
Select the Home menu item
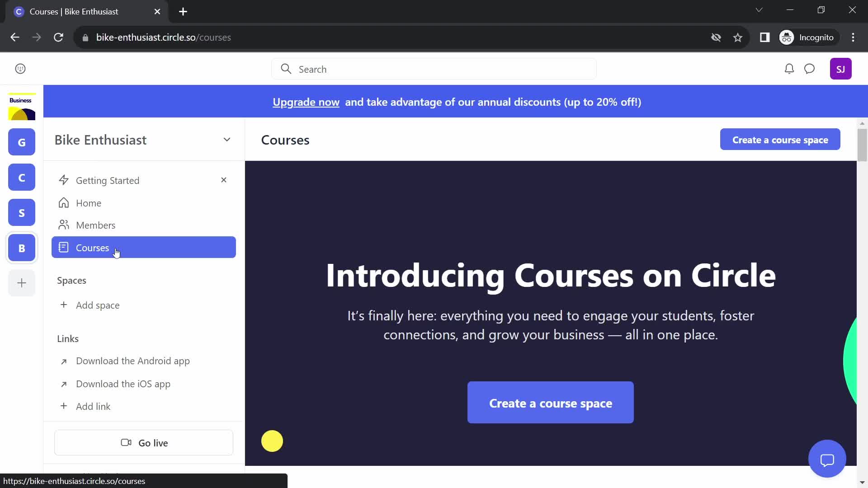click(88, 202)
